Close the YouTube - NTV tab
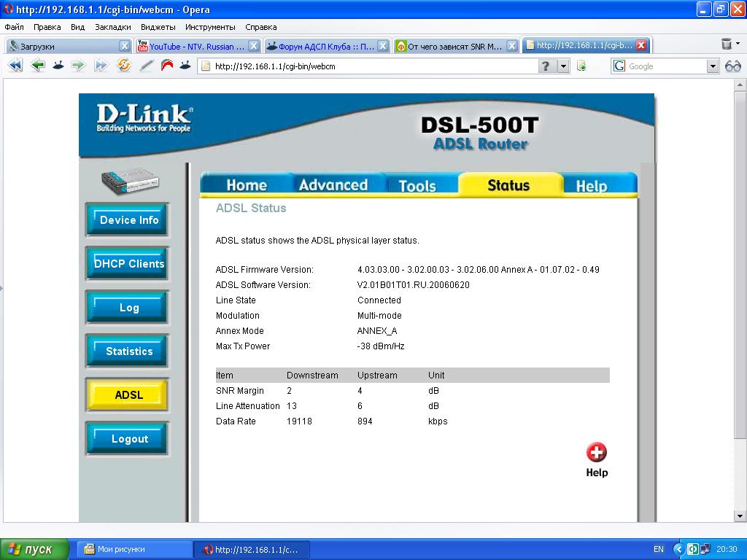The height and width of the screenshot is (560, 747). pyautogui.click(x=253, y=46)
